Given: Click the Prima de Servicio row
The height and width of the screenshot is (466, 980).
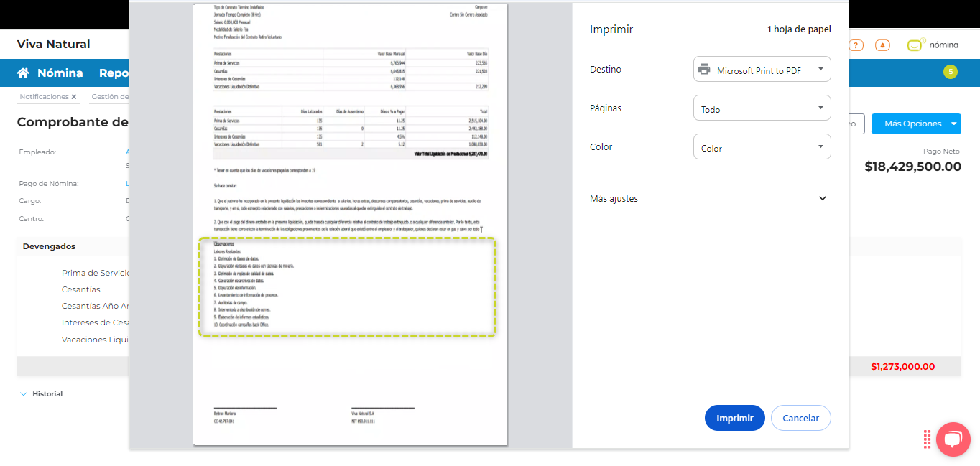Looking at the screenshot, I should click(x=96, y=273).
